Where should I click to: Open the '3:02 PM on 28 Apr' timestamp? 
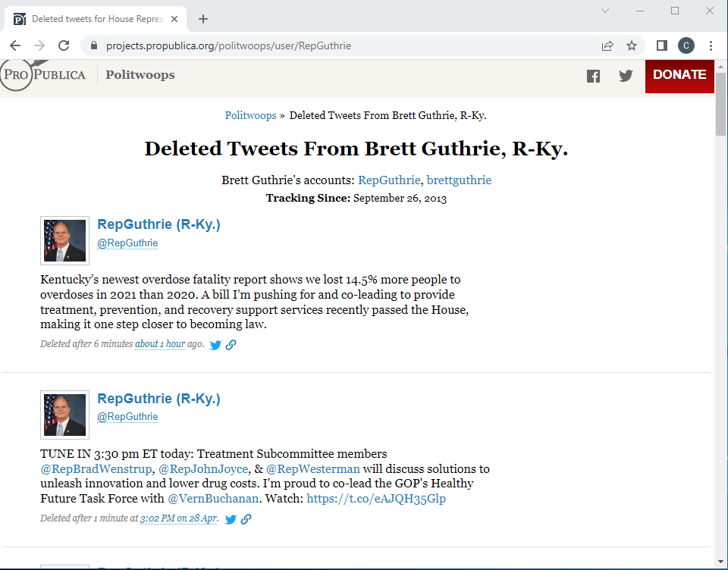[178, 518]
